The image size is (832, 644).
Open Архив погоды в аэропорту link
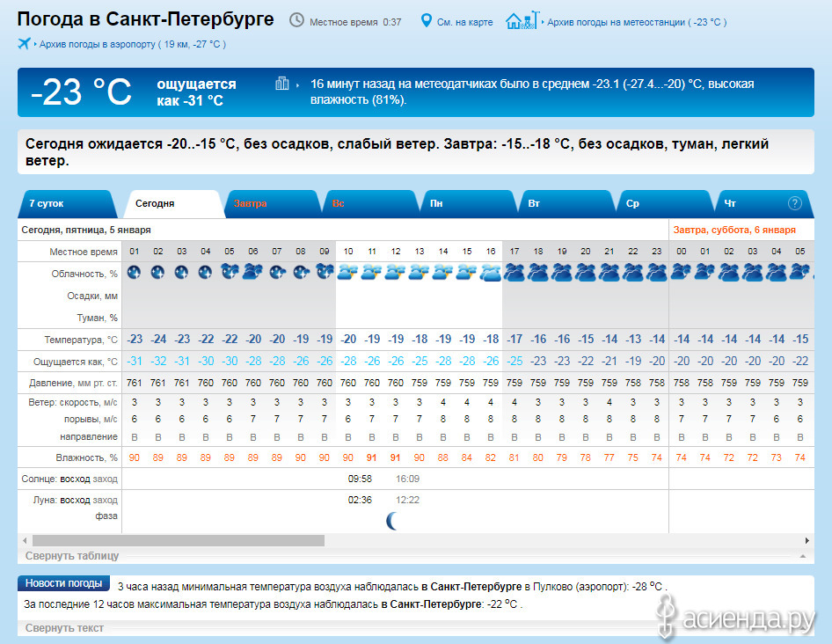[x=133, y=44]
